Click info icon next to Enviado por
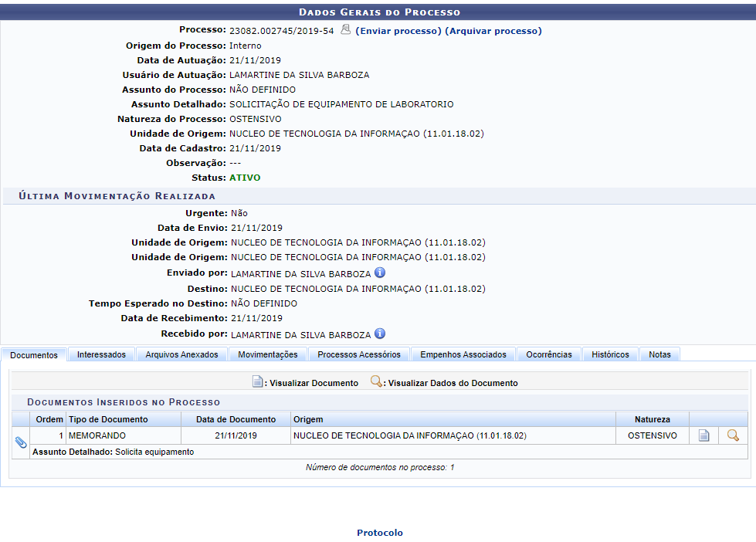The height and width of the screenshot is (542, 756). click(380, 273)
